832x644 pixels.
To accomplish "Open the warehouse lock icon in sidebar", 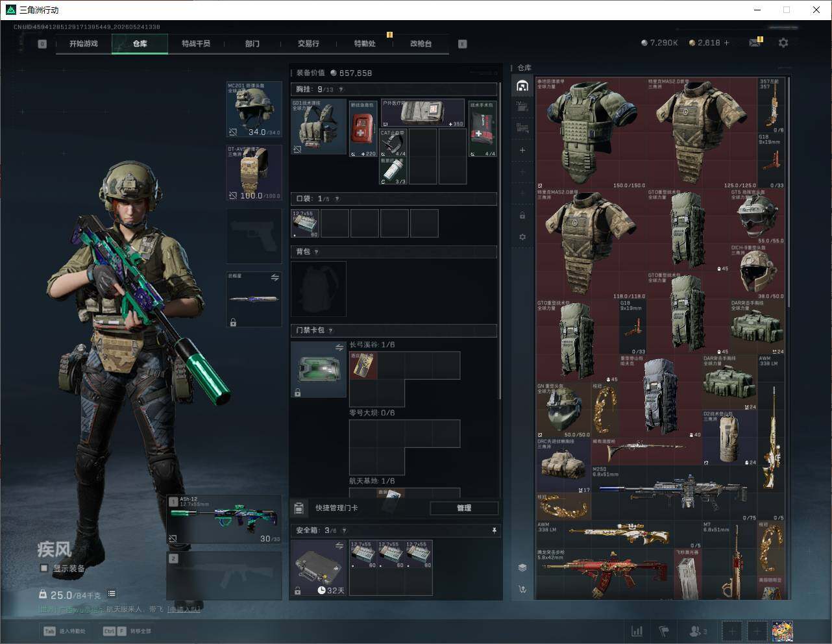I will [x=522, y=215].
